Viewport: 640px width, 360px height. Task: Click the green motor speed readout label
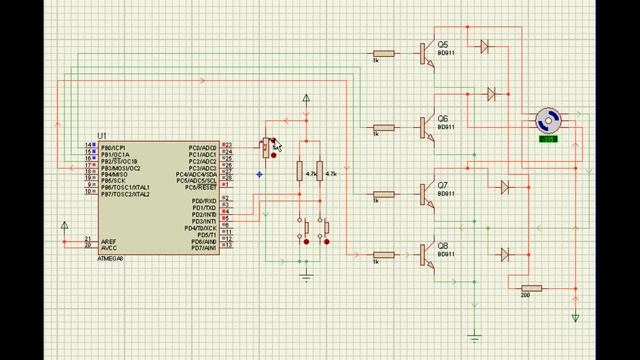click(548, 139)
